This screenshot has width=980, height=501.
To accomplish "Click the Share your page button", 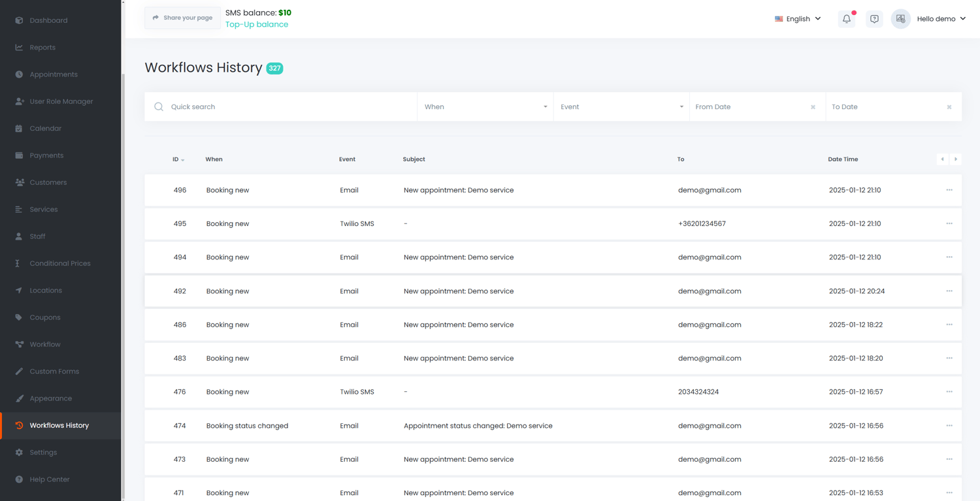I will 182,18.
